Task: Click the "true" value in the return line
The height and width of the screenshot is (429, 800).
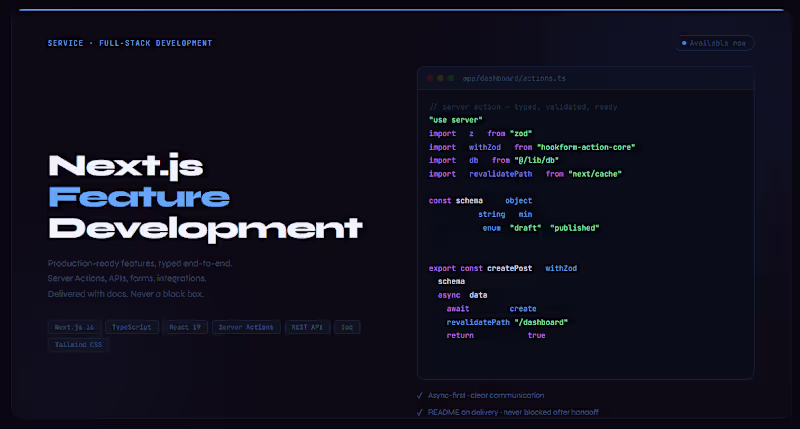Action: [x=537, y=335]
